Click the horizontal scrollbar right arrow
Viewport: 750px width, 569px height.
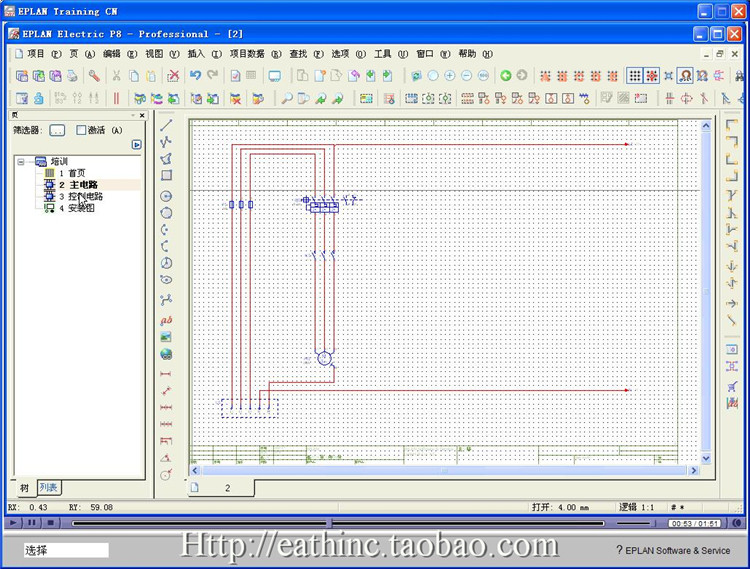click(x=694, y=471)
